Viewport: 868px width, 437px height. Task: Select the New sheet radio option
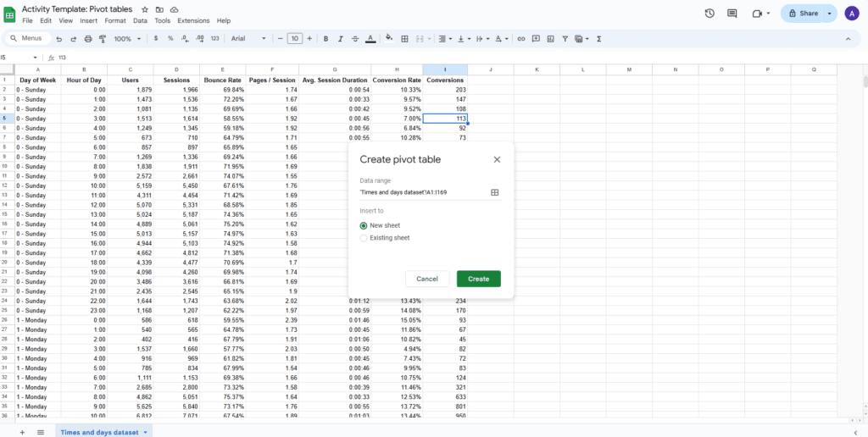point(363,225)
